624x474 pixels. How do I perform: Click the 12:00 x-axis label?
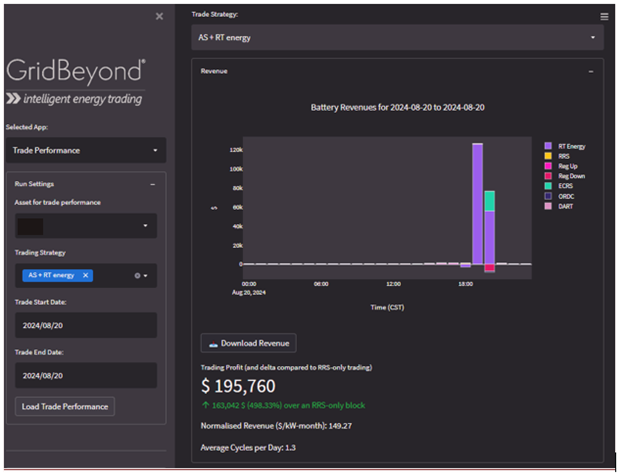tap(393, 284)
